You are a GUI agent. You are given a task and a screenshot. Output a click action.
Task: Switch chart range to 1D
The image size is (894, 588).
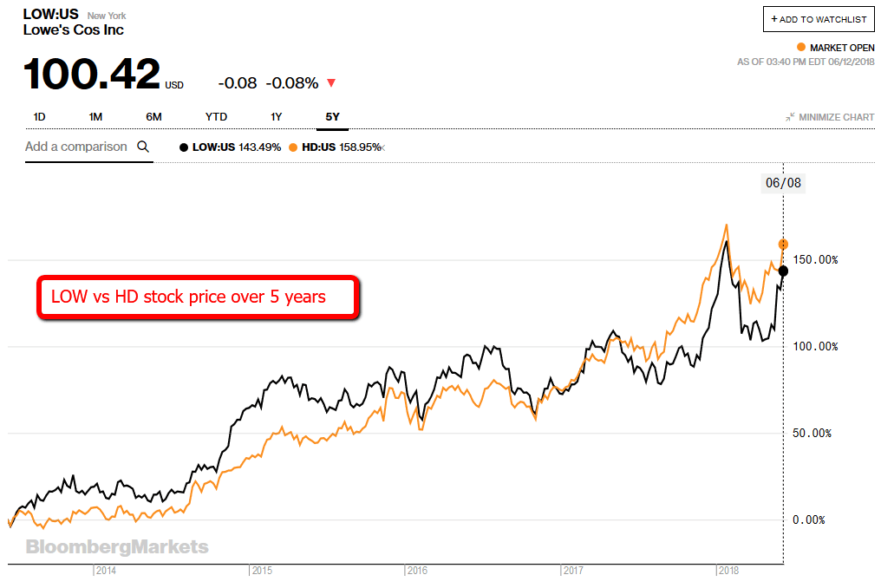40,116
